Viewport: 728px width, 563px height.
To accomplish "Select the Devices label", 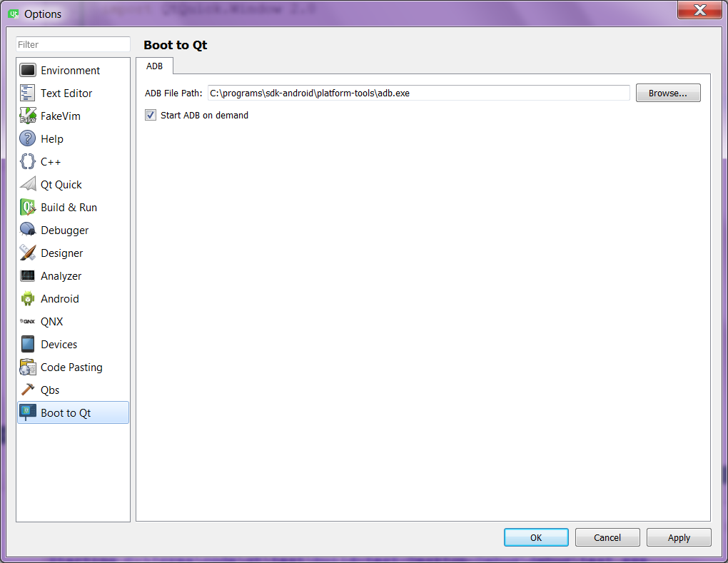I will coord(59,345).
